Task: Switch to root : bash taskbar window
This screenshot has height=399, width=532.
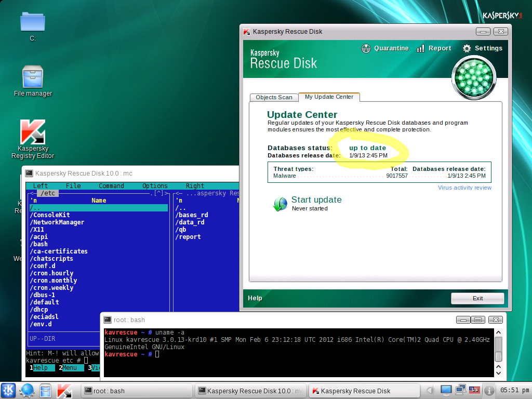Action: pyautogui.click(x=137, y=391)
